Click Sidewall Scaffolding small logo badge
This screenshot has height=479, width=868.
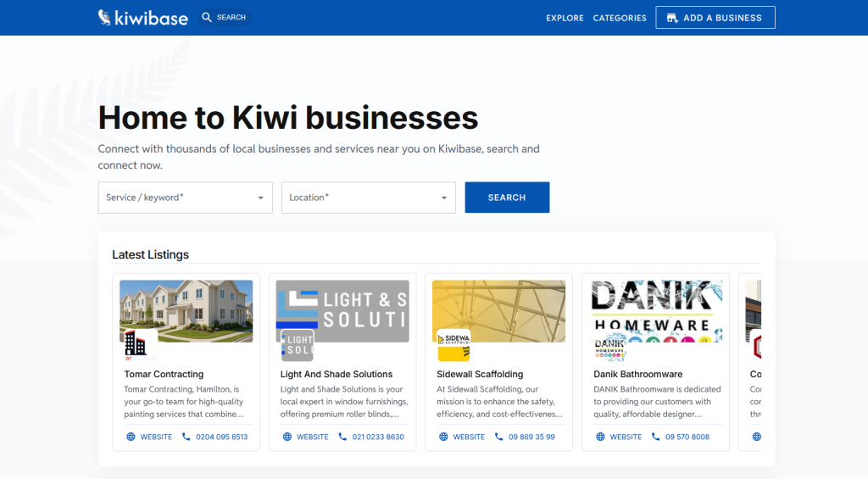(453, 346)
